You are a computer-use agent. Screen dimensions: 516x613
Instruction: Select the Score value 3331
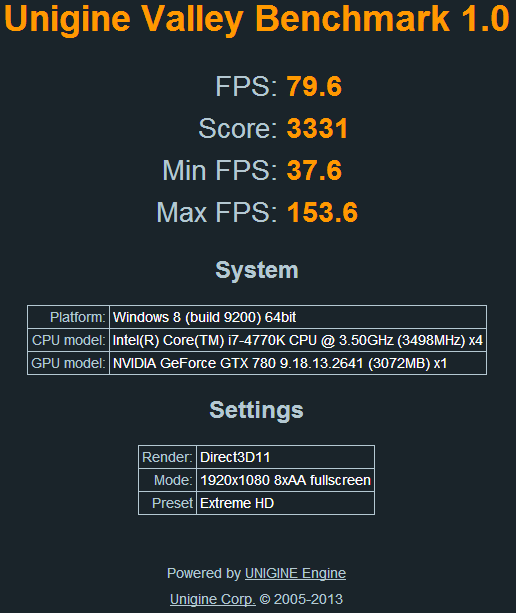tap(317, 128)
